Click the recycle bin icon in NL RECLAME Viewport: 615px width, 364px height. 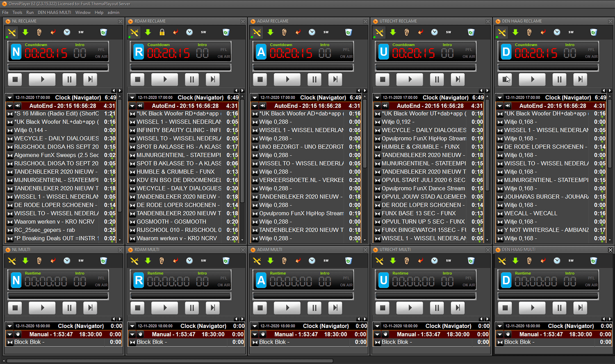(x=103, y=32)
